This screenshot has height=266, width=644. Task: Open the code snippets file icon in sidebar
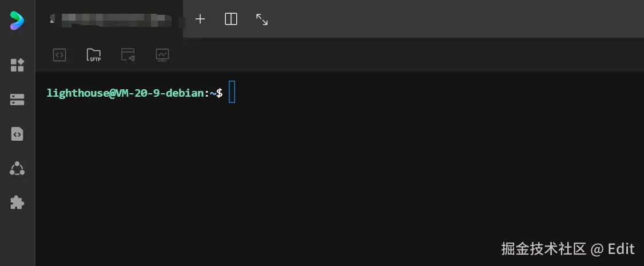point(17,134)
